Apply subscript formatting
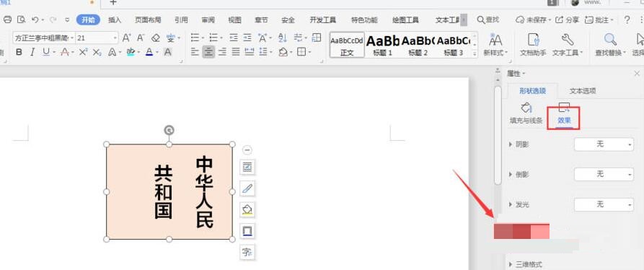The image size is (644, 270). click(x=97, y=52)
